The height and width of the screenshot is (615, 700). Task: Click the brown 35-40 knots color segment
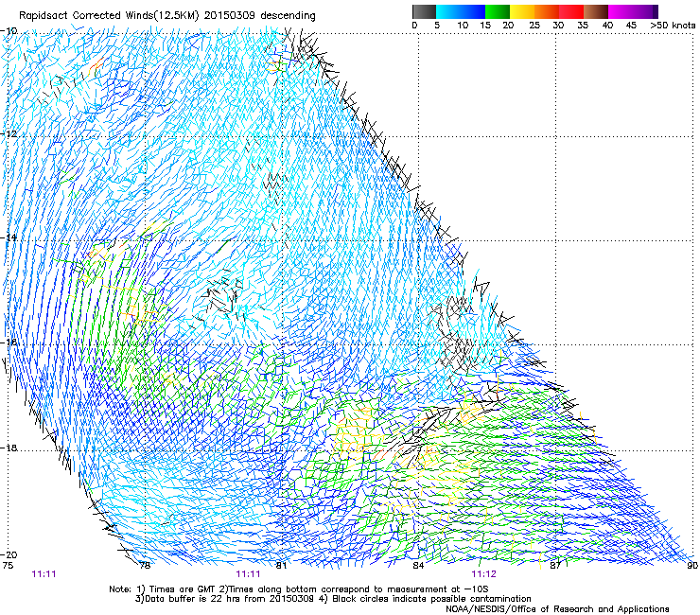pyautogui.click(x=596, y=11)
